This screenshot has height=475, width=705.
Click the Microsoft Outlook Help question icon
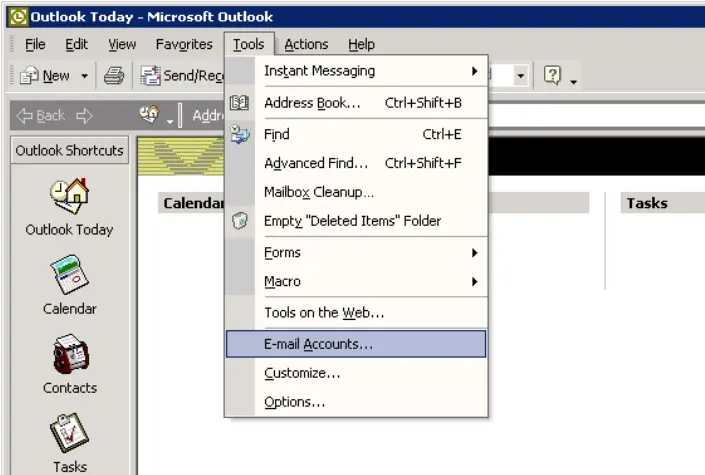click(x=552, y=75)
